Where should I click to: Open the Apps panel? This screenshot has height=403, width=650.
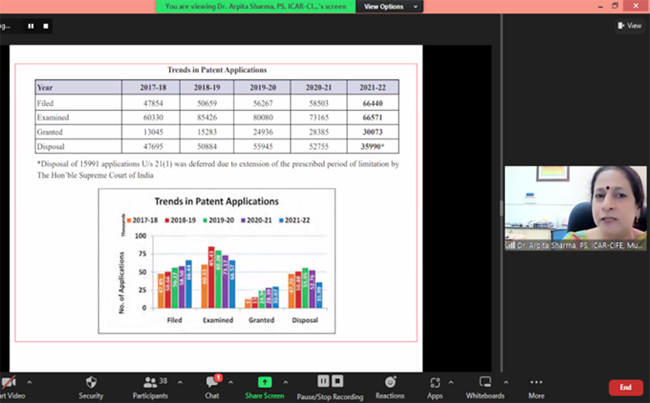[435, 382]
